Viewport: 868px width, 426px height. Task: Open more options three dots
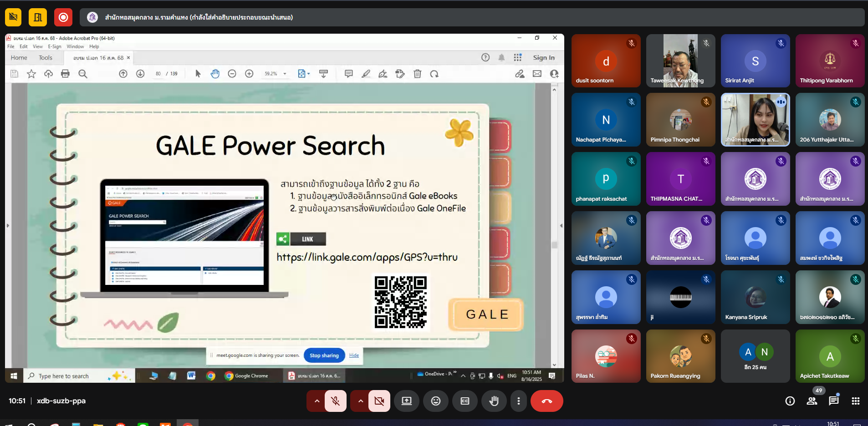point(518,401)
